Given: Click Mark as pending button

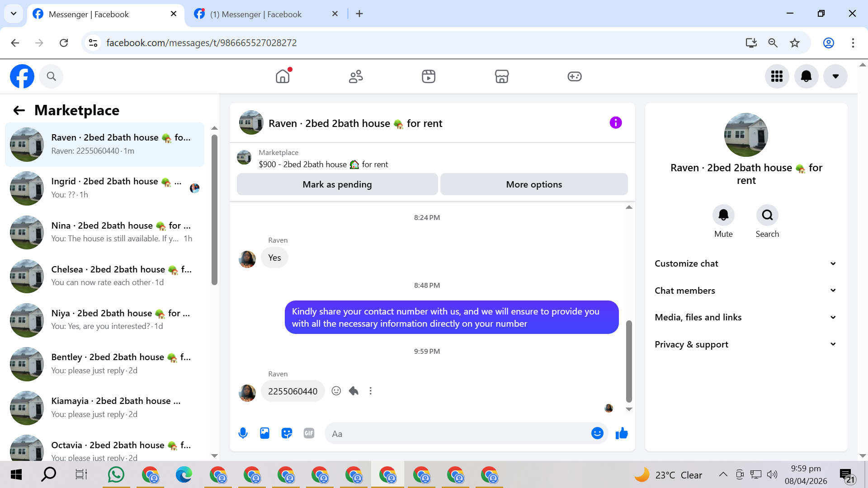Looking at the screenshot, I should [x=337, y=184].
